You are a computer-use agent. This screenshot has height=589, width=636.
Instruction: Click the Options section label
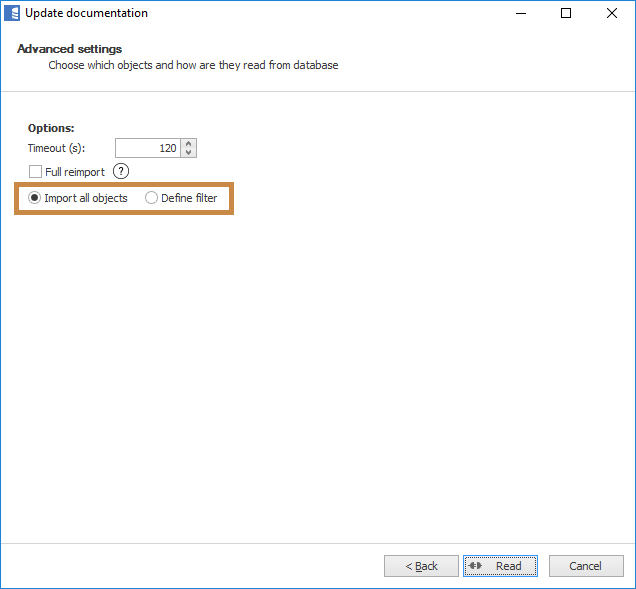[51, 128]
